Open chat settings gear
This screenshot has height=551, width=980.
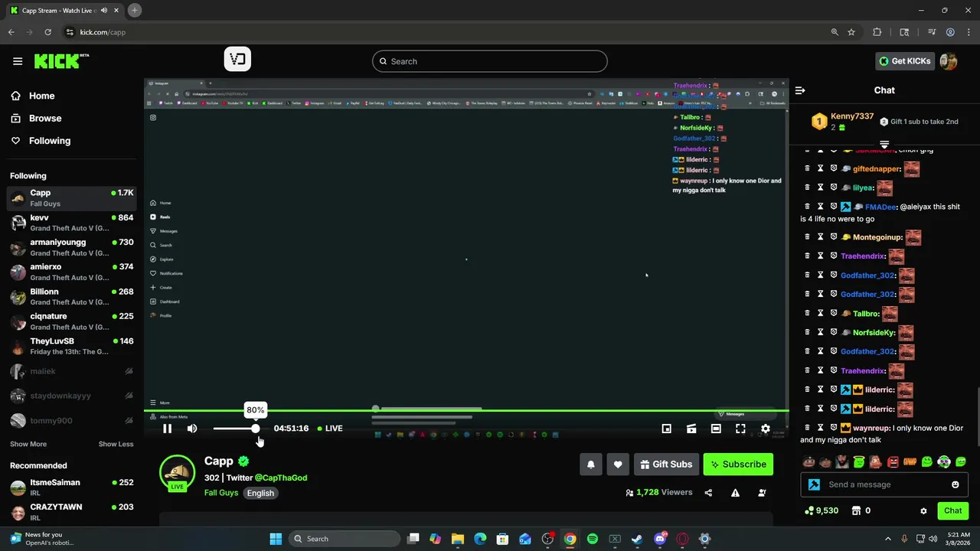923,510
